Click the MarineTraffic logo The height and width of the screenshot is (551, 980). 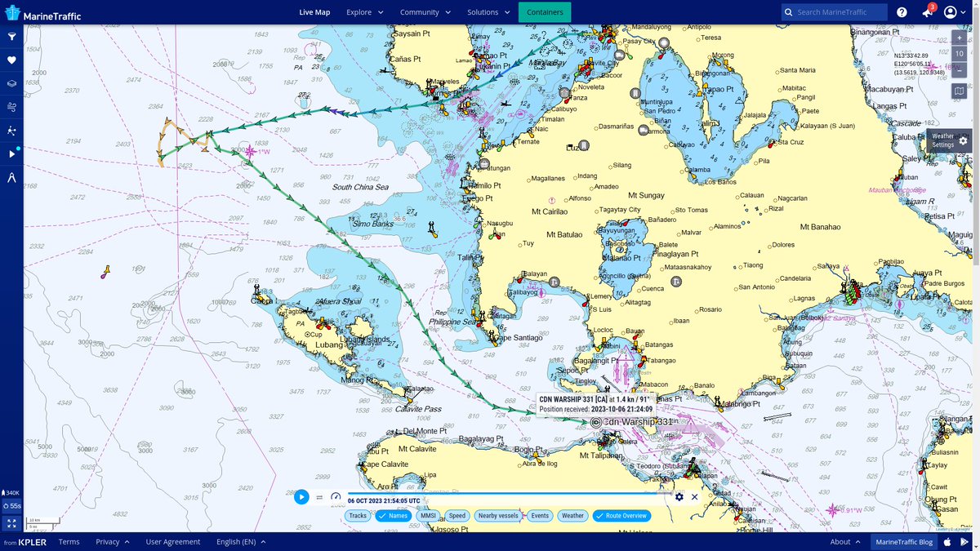(x=44, y=12)
